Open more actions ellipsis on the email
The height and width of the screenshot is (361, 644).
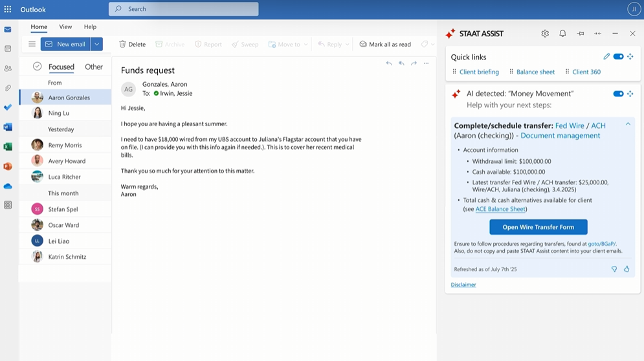[x=427, y=63]
